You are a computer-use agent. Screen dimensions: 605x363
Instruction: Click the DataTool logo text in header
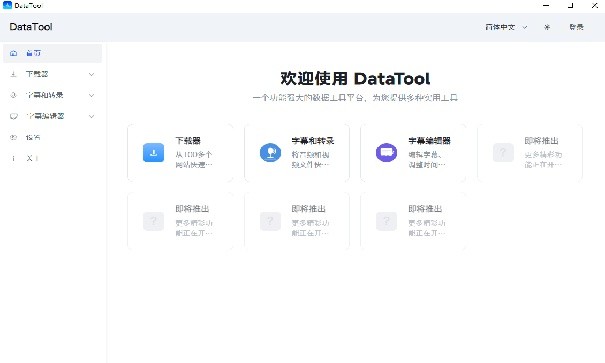(x=31, y=27)
